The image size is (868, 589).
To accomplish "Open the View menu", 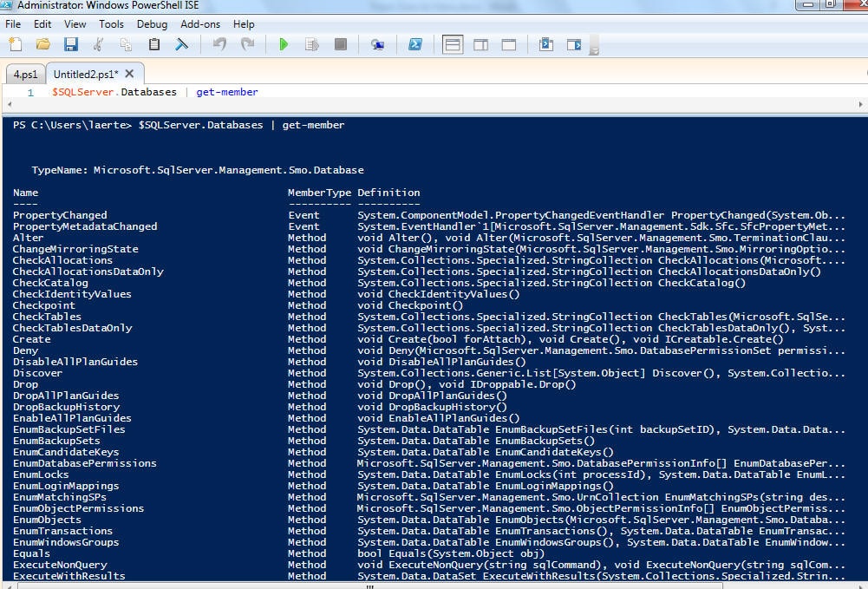I will coord(75,24).
